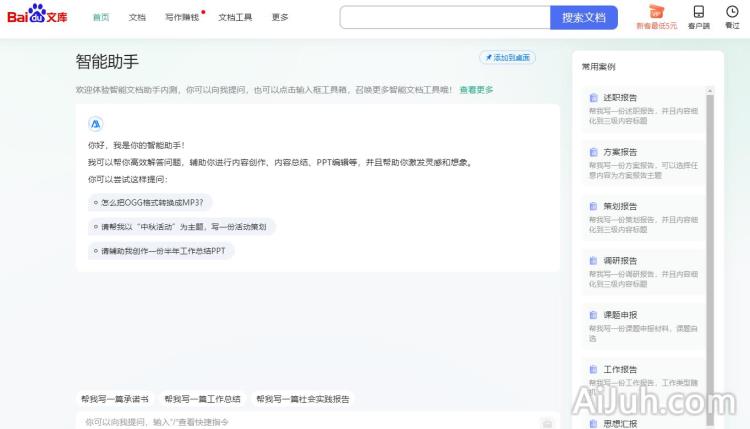Screen dimensions: 750x429
Task: Open the 写作赚钱 navigation item
Action: [x=182, y=17]
